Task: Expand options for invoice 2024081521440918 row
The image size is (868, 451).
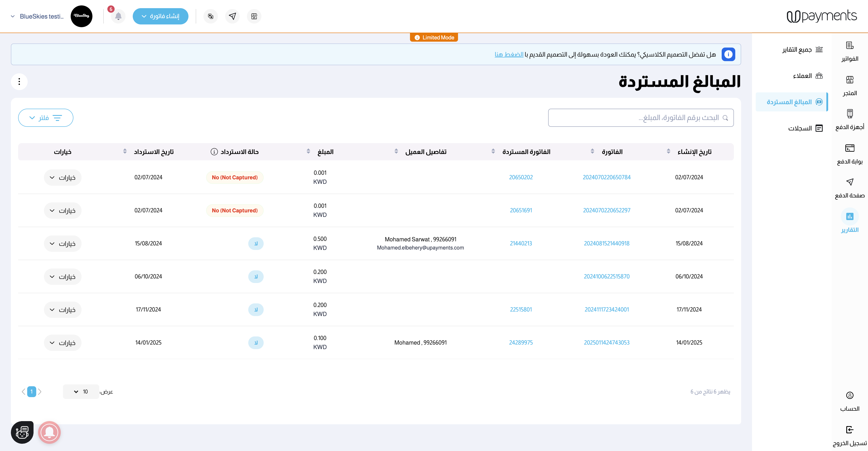Action: click(x=63, y=244)
